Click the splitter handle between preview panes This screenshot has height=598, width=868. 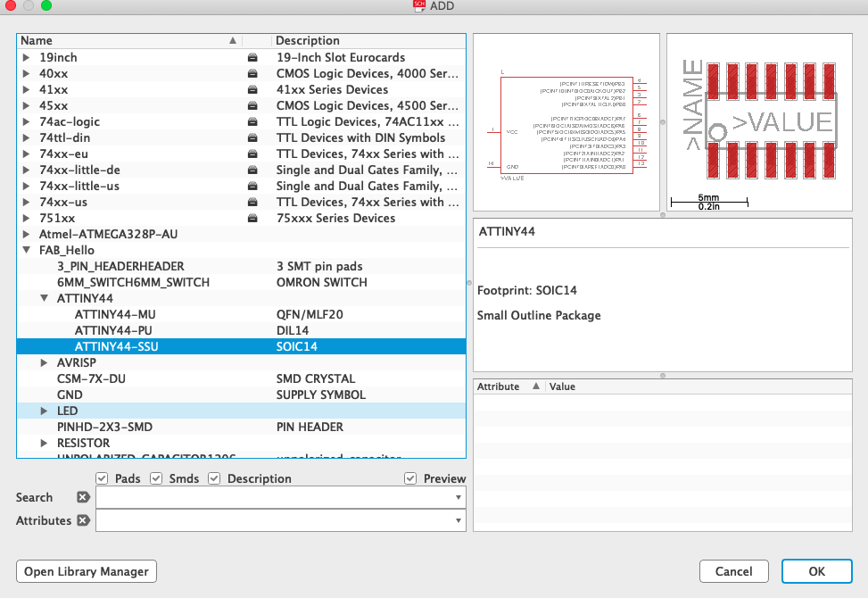coord(663,122)
